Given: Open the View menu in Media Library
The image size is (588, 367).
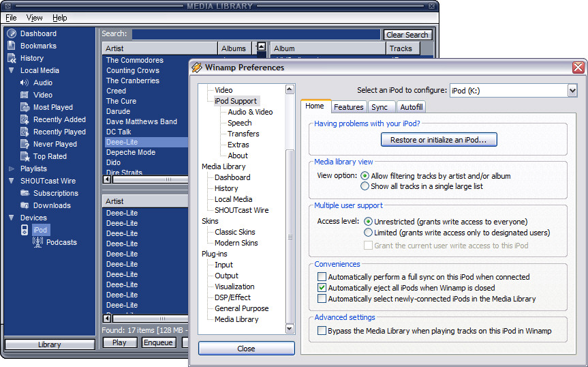Looking at the screenshot, I should pos(35,18).
